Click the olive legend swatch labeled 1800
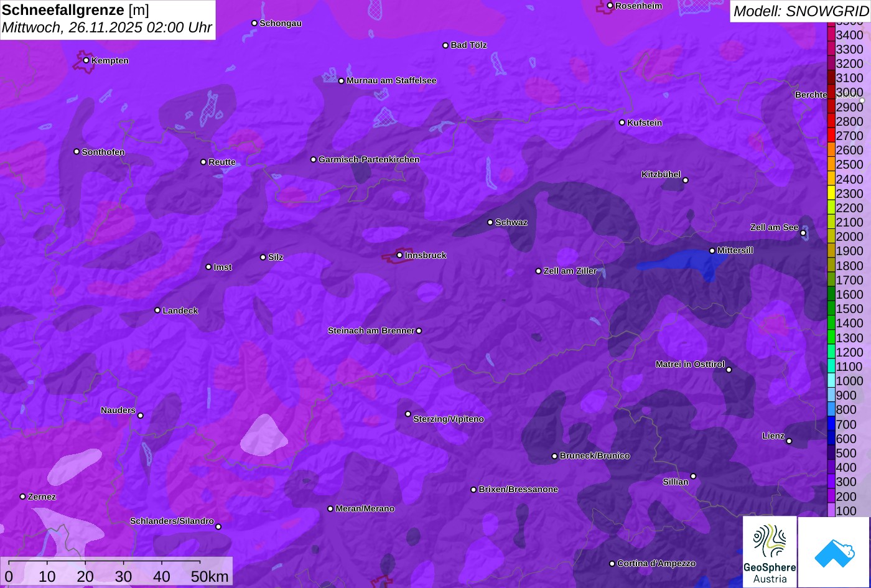Viewport: 871px width, 588px height. (831, 265)
